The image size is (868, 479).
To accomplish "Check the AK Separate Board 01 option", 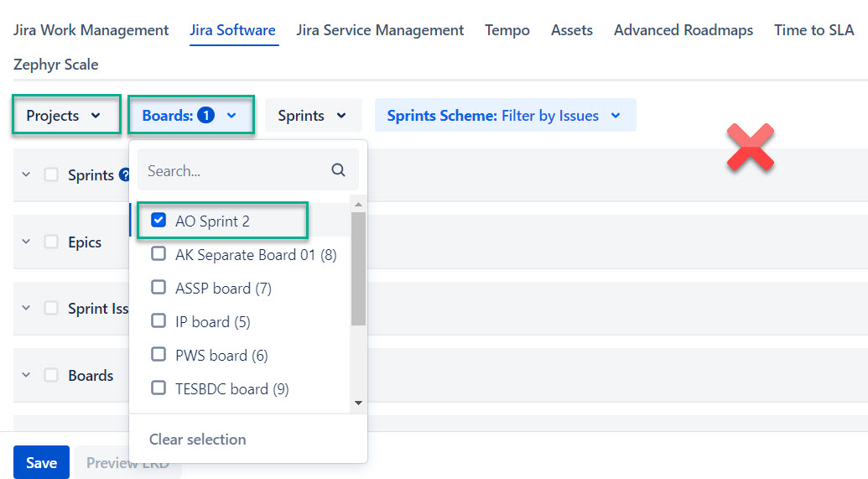I will pyautogui.click(x=159, y=254).
